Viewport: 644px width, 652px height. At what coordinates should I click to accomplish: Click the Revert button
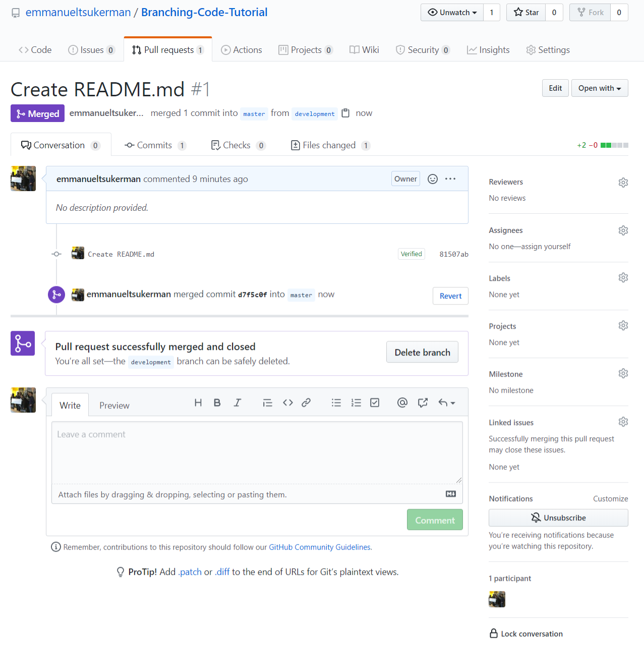click(450, 296)
